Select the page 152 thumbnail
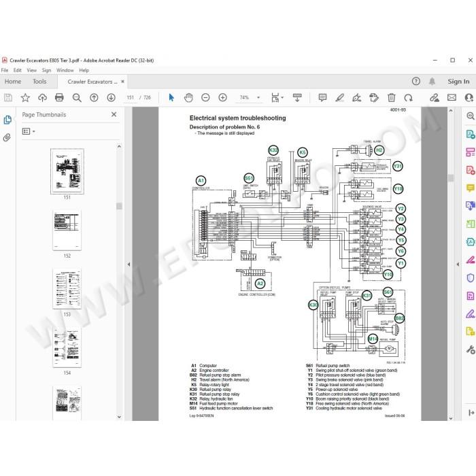The height and width of the screenshot is (476, 476). [67, 230]
